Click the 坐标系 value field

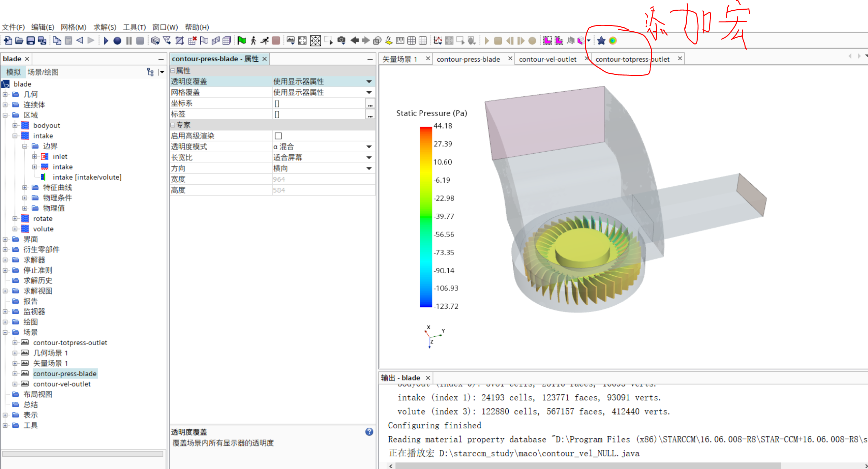tap(319, 103)
